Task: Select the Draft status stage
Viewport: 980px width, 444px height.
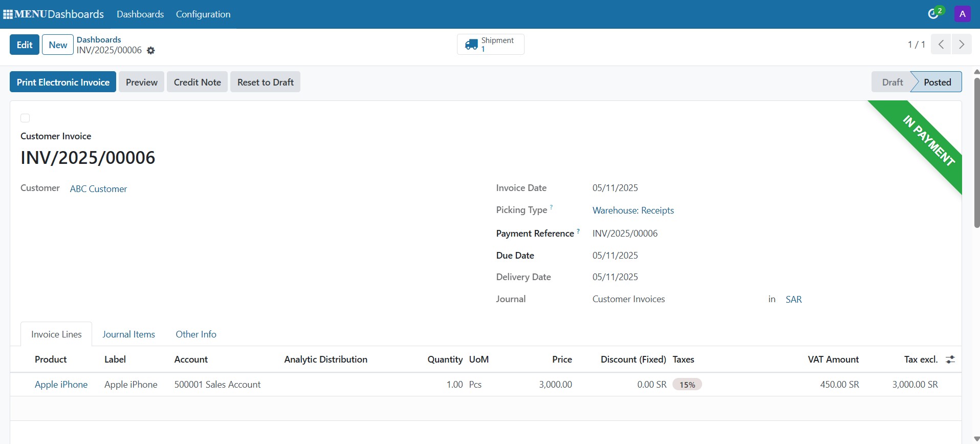Action: coord(892,82)
